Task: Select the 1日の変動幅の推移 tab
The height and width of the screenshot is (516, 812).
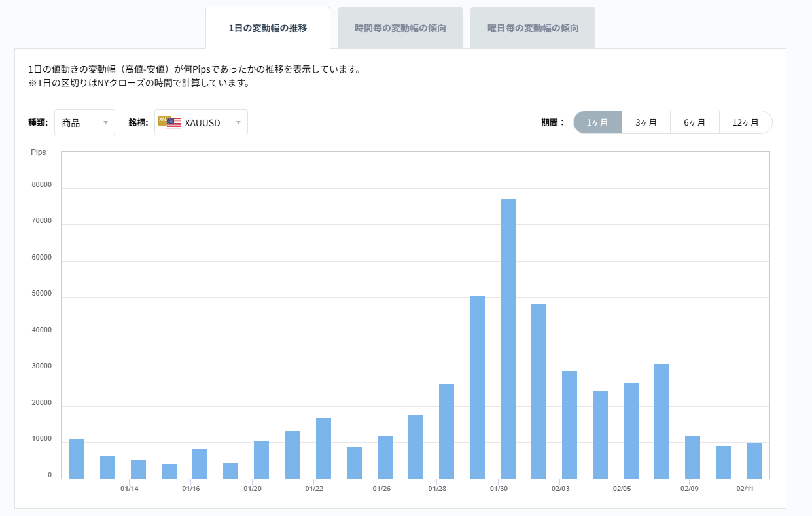Action: pyautogui.click(x=268, y=28)
